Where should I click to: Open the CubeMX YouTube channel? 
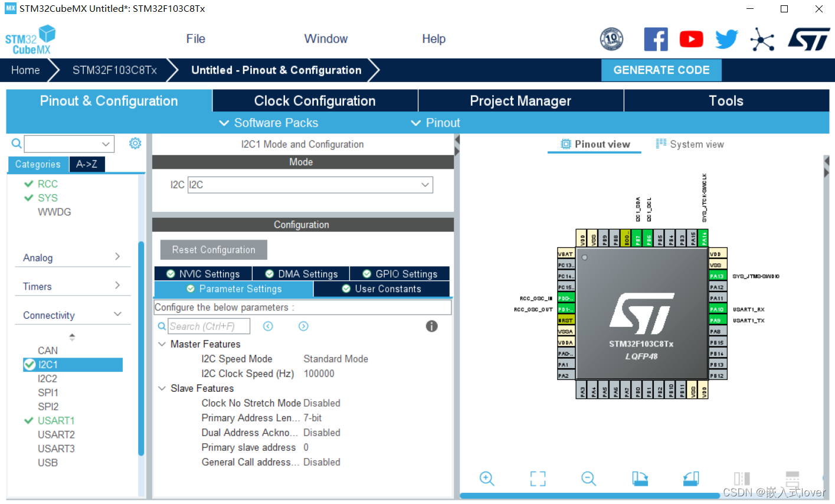pos(691,38)
